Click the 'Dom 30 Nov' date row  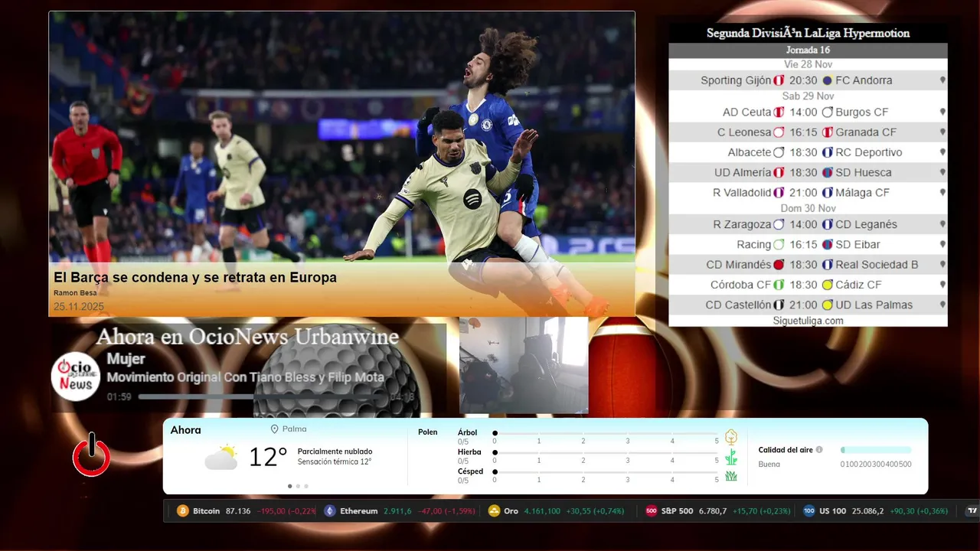pyautogui.click(x=808, y=208)
